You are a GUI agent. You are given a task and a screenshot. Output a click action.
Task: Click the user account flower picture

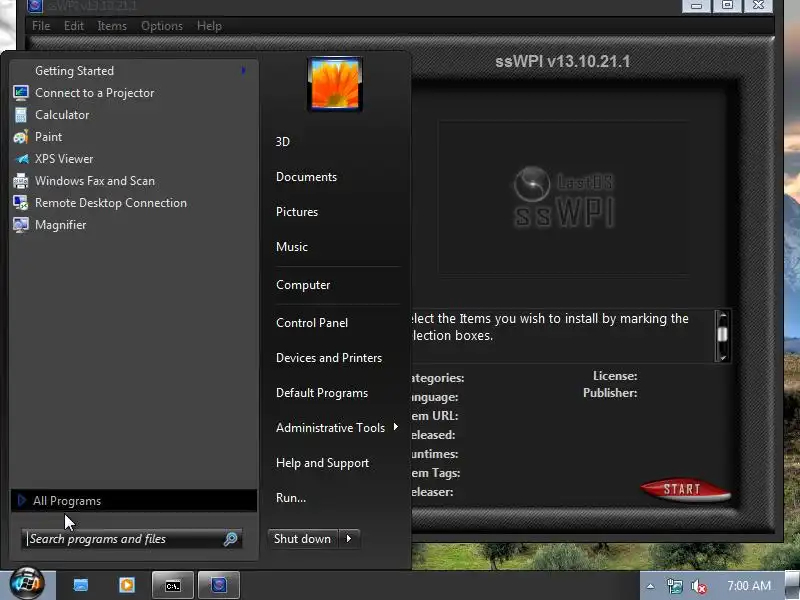335,84
